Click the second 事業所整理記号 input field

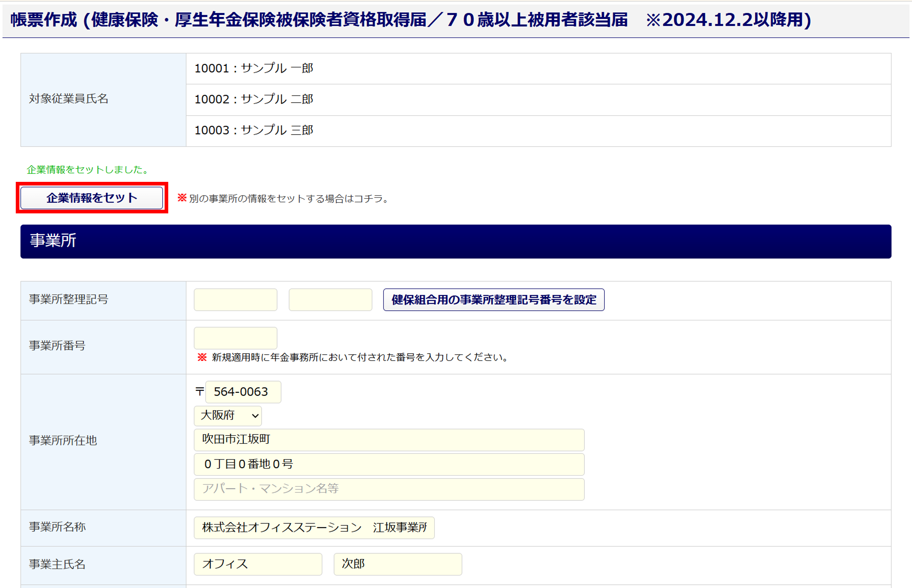click(330, 300)
